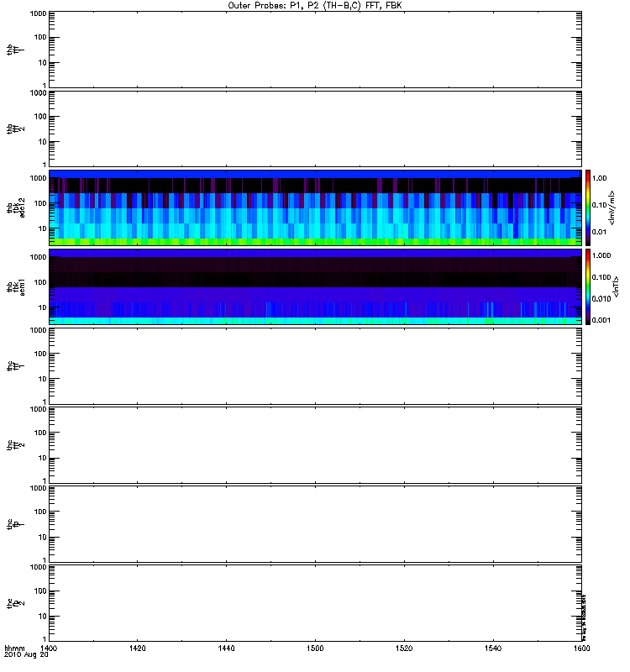This screenshot has width=630, height=672.
Task: Click the 100 tick of thc ffp 1 panel
Action: 40,512
